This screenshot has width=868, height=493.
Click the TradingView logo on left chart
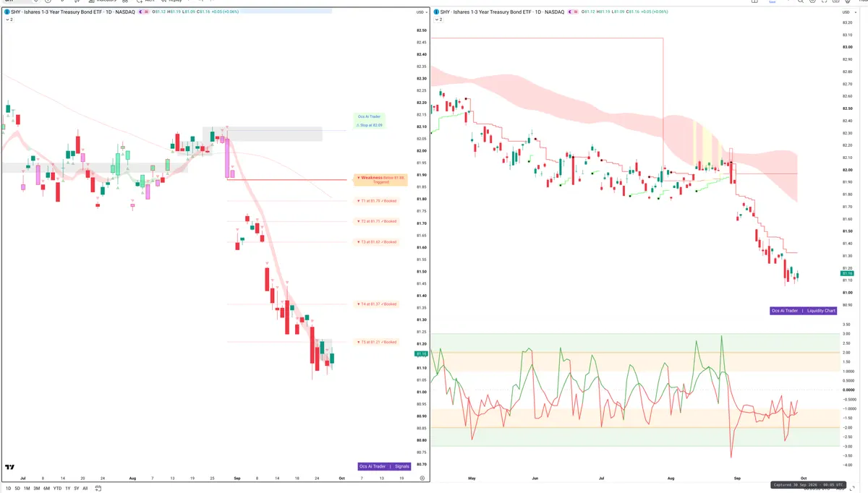(9, 468)
